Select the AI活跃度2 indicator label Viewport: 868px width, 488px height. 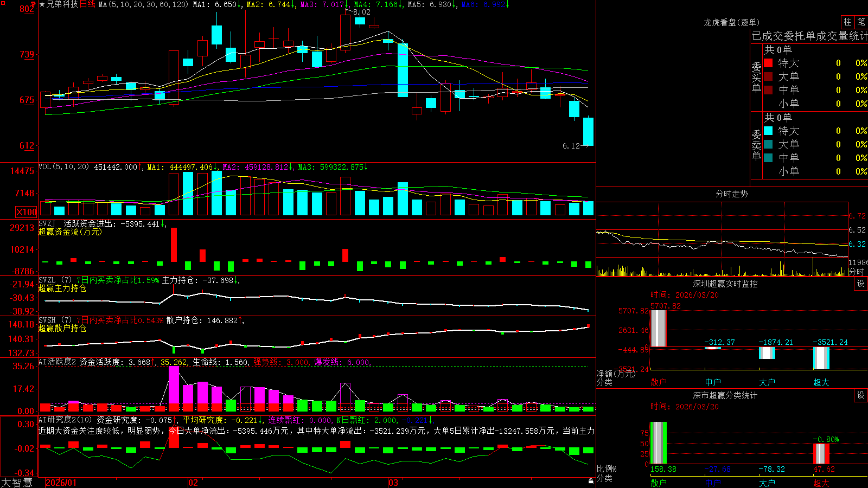[x=58, y=362]
